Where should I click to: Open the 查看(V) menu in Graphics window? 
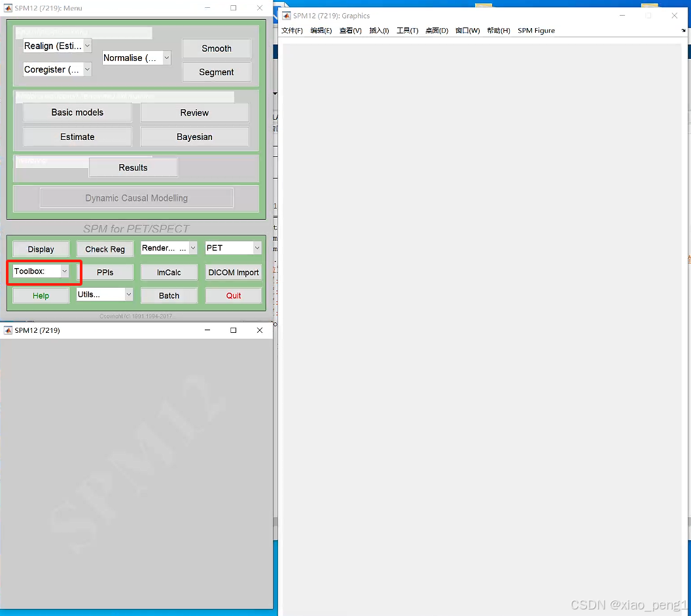(350, 30)
